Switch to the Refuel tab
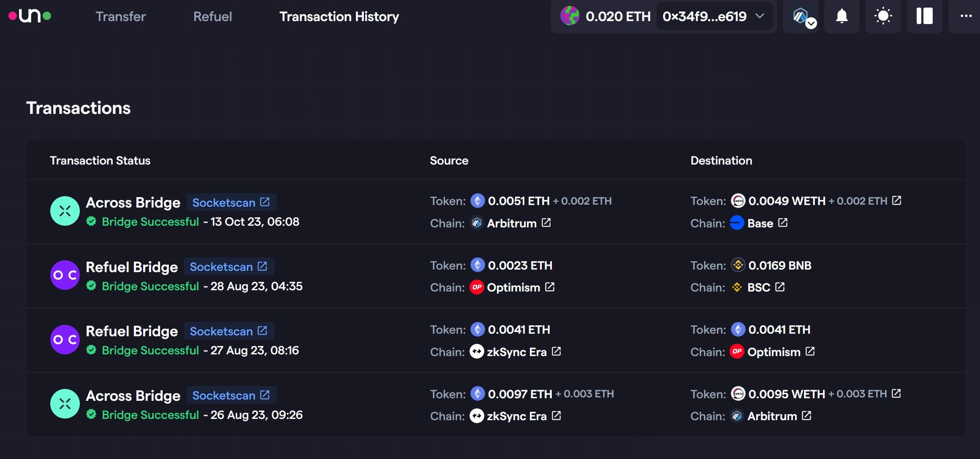Viewport: 980px width, 459px height. [x=212, y=16]
